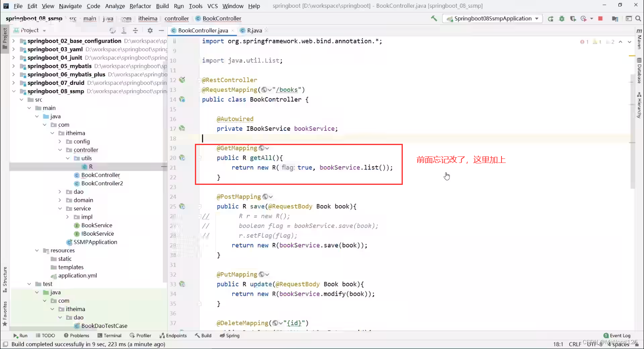The height and width of the screenshot is (349, 644).
Task: Click gutter icon on line 17
Action: pos(182,128)
